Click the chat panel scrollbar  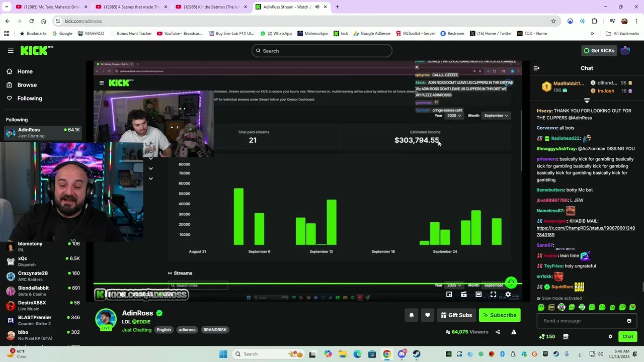click(642, 288)
